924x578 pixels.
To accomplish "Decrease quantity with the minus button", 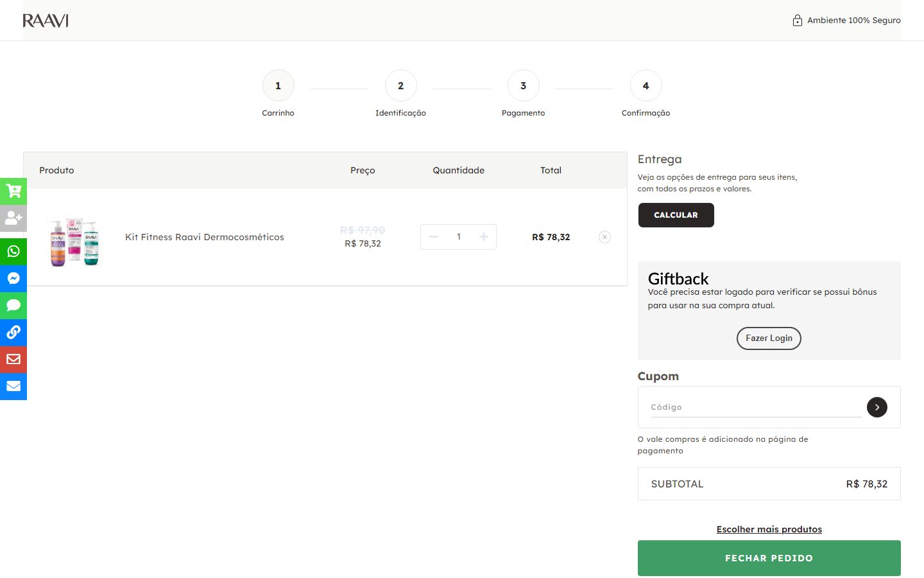I will click(x=434, y=237).
